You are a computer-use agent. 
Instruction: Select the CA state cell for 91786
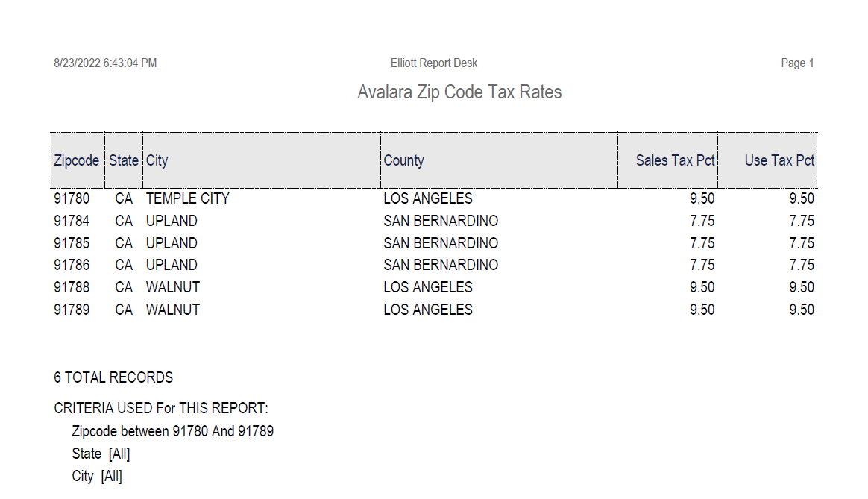coord(124,266)
